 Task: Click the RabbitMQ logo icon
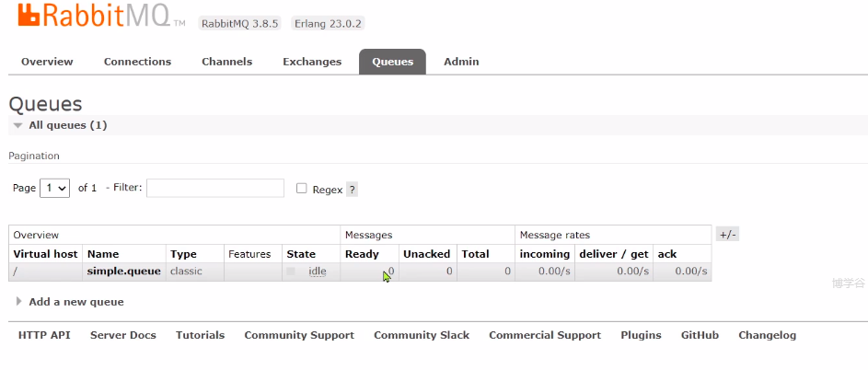[x=29, y=16]
